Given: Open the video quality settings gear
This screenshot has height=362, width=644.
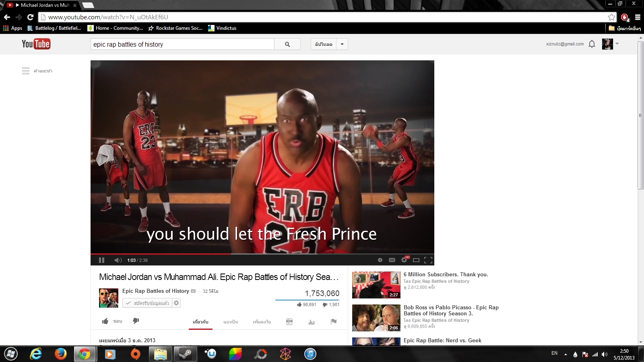Looking at the screenshot, I should 404,260.
